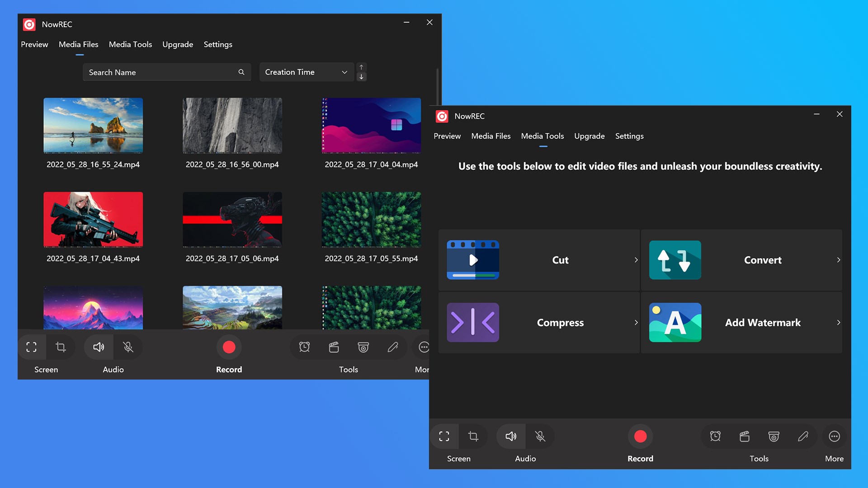Click the clapperboard tool icon in left window
Image resolution: width=868 pixels, height=488 pixels.
[334, 347]
